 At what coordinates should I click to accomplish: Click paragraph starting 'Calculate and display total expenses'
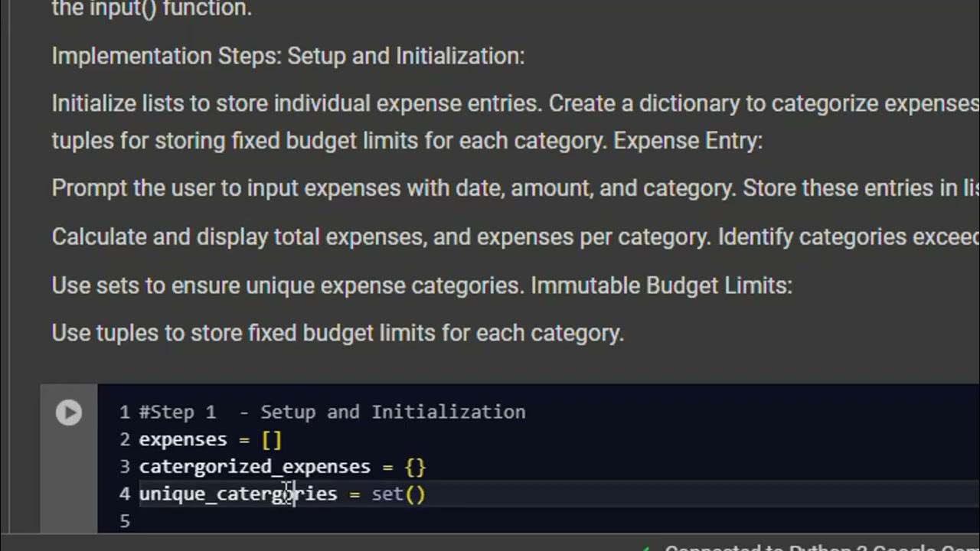(515, 237)
